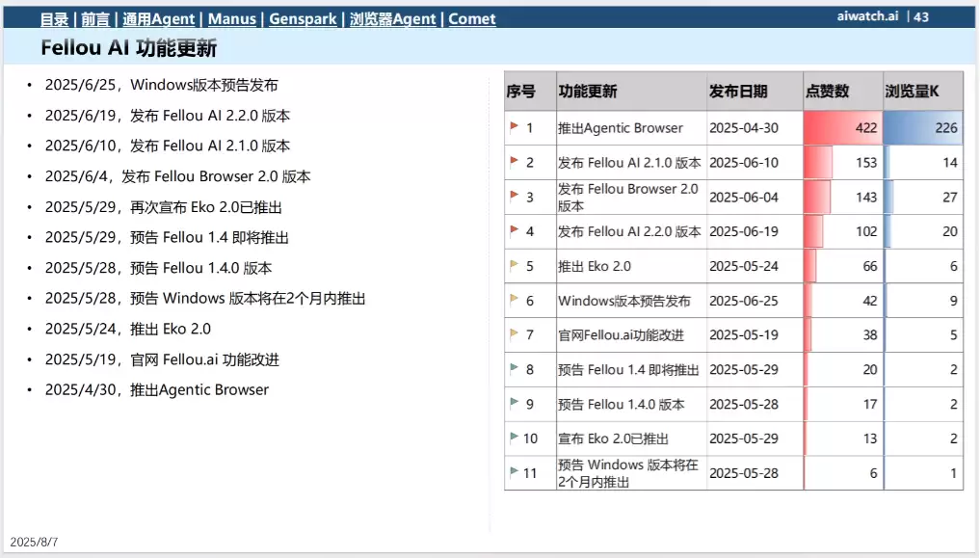Click the 226 views data bar cell
Viewport: 980px width, 558px height.
923,128
